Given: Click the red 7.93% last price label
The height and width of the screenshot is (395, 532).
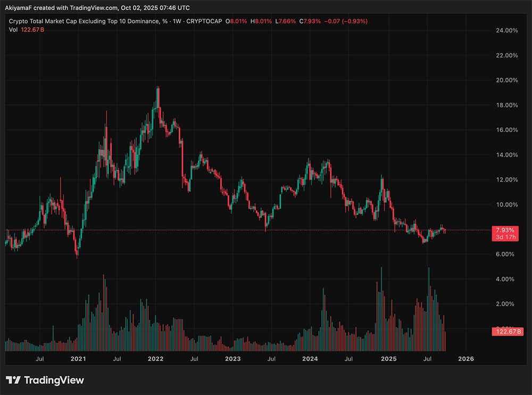Looking at the screenshot, I should 505,229.
